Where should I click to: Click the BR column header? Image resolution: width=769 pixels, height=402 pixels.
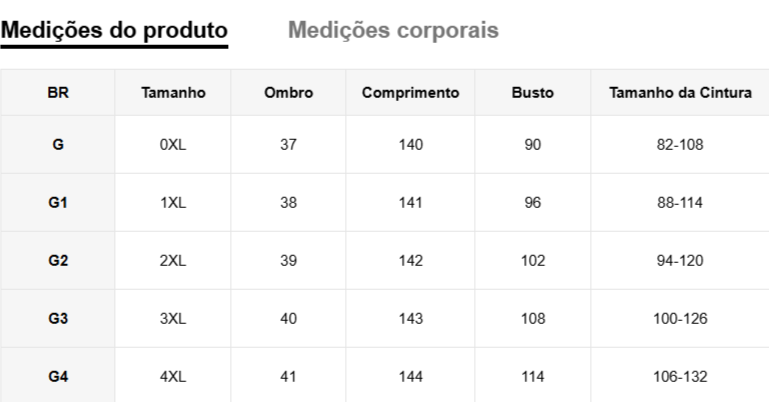[x=58, y=93]
